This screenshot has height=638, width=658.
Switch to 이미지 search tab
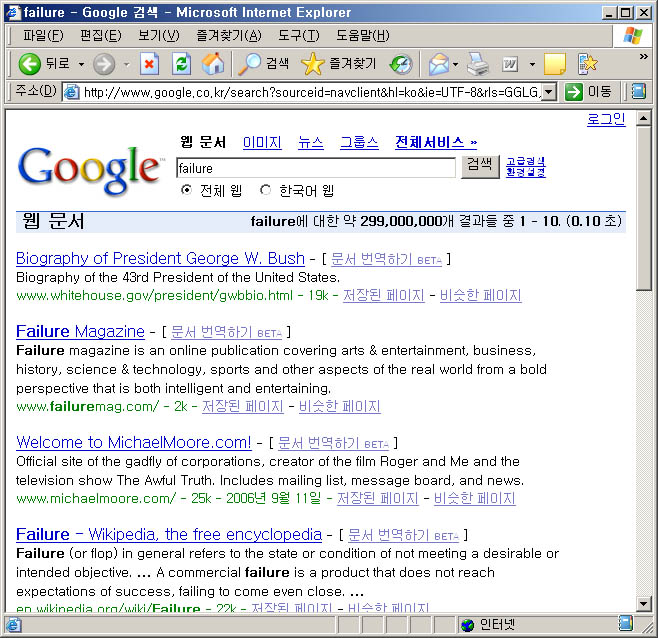[x=262, y=143]
